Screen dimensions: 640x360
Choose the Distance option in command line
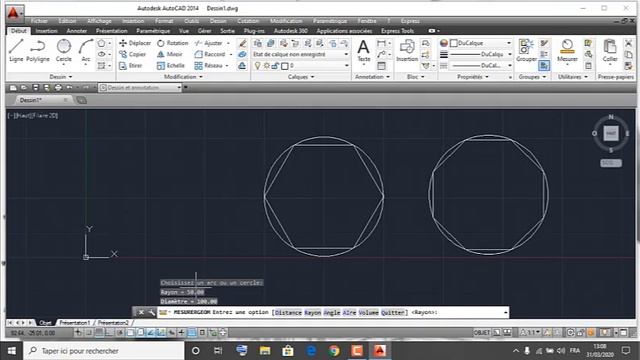[x=288, y=312]
